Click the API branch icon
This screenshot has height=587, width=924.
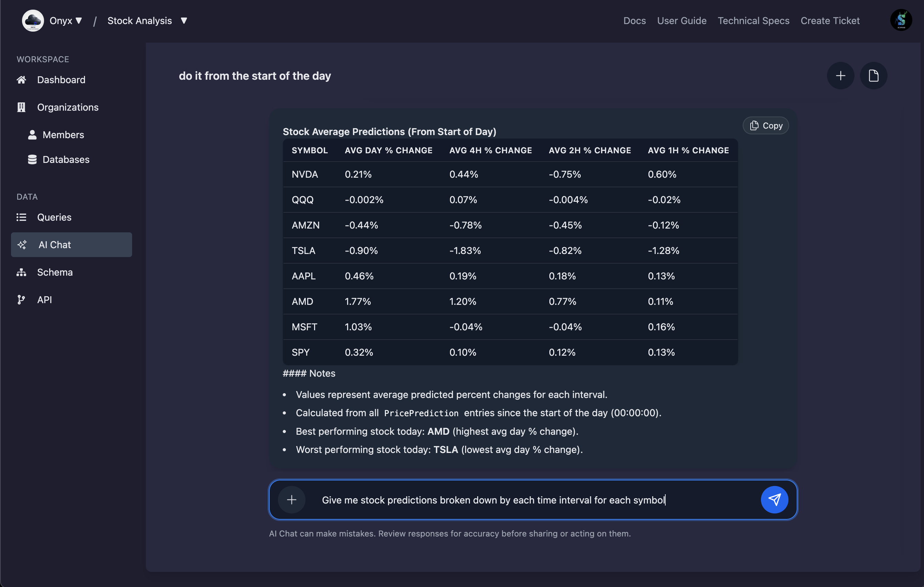[21, 300]
